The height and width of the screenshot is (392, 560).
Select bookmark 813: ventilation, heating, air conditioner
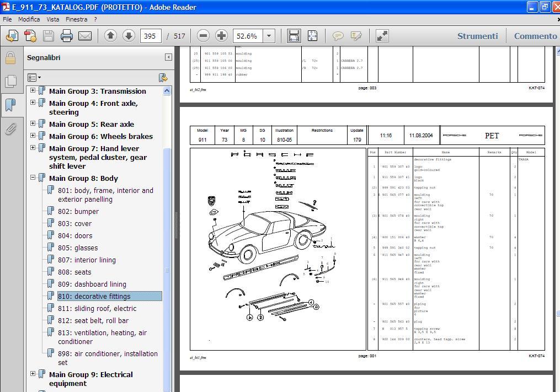tap(102, 337)
